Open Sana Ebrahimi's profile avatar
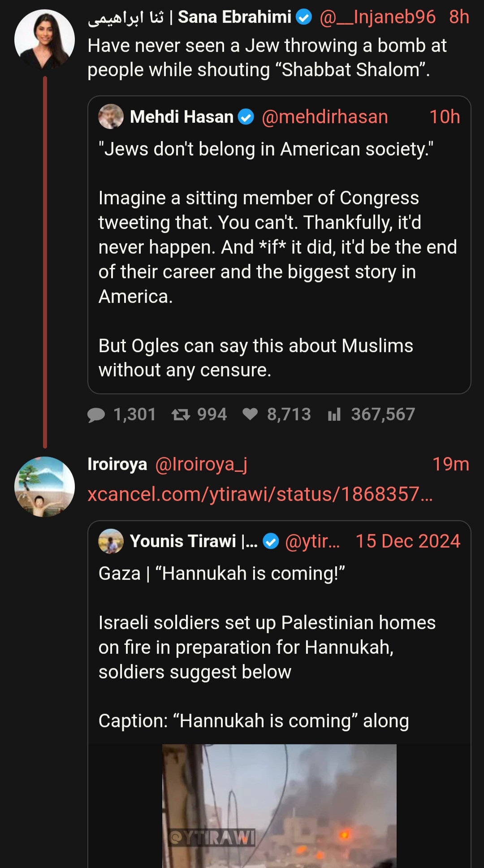The width and height of the screenshot is (484, 868). click(x=44, y=39)
